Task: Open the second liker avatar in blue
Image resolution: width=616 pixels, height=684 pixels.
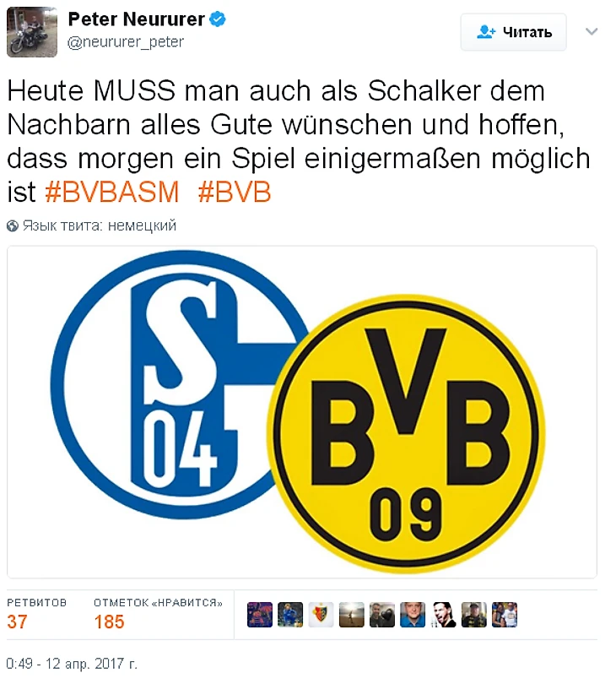Action: 290,615
